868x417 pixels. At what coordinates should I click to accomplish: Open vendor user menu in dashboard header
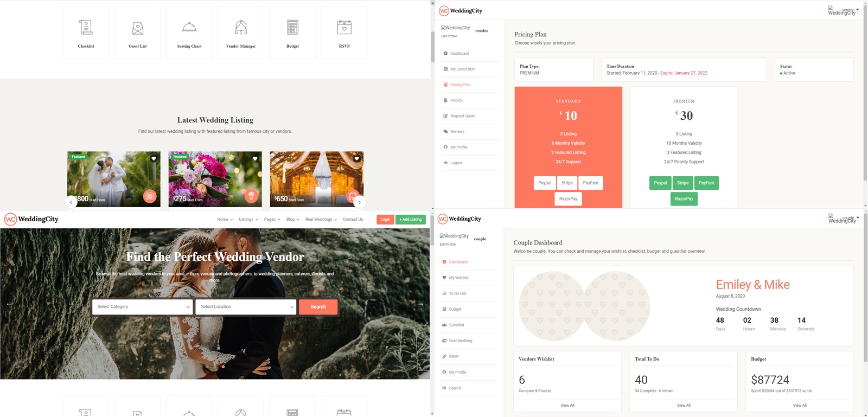844,10
